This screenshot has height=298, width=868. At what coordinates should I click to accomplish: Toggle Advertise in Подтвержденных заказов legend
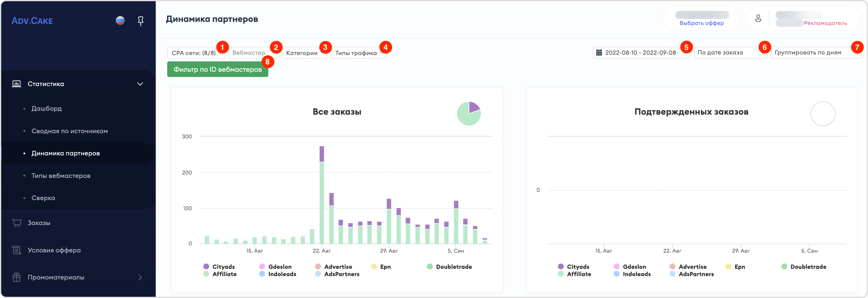(688, 267)
